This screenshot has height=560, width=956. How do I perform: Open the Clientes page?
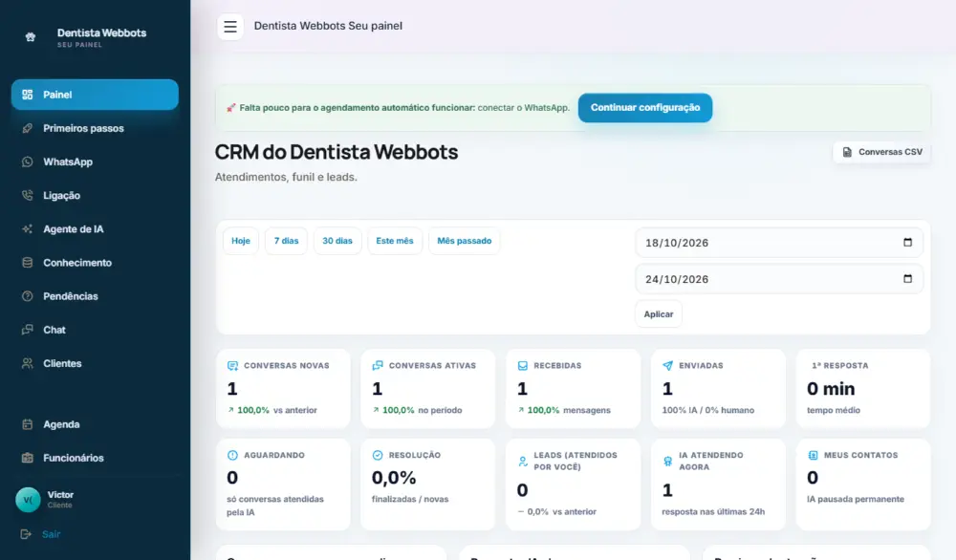click(x=95, y=363)
